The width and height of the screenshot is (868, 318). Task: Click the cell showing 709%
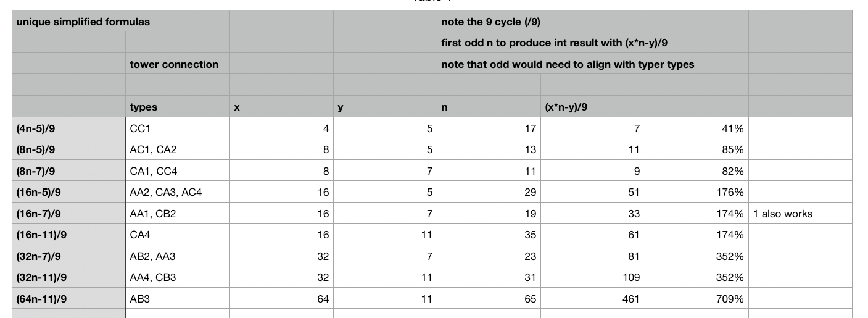click(729, 299)
